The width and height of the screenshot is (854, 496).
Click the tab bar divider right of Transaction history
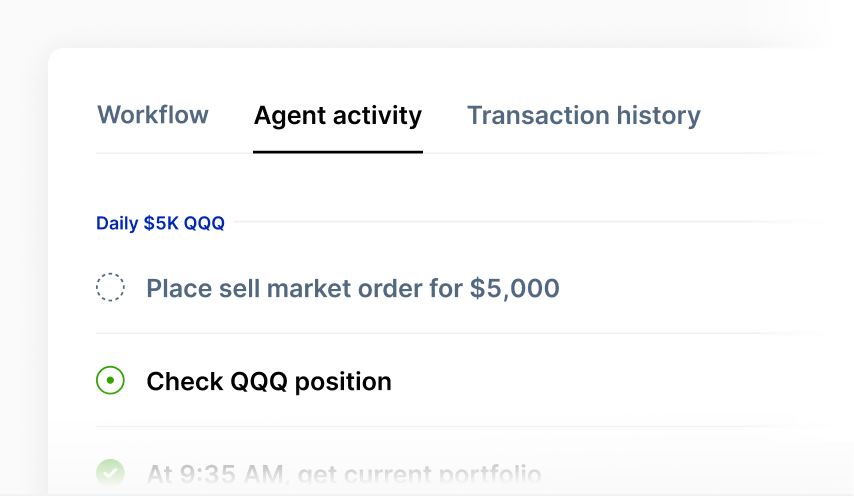pos(760,153)
